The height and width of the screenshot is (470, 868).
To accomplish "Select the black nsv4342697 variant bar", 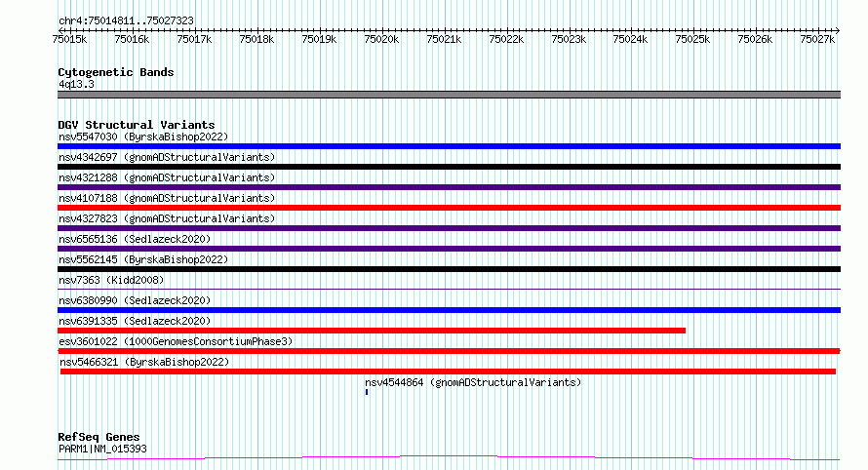I will tap(449, 167).
